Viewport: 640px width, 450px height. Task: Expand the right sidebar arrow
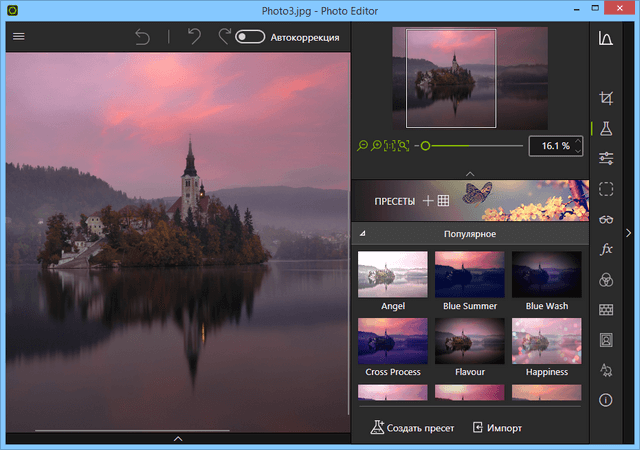(x=629, y=233)
